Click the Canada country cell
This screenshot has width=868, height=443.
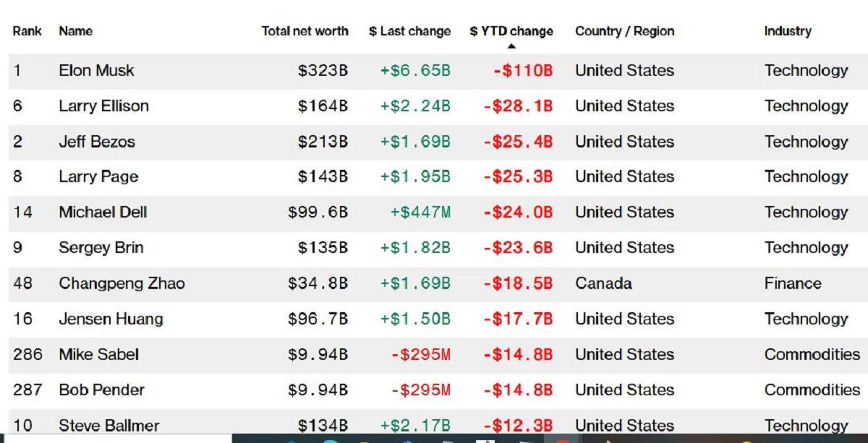[603, 283]
